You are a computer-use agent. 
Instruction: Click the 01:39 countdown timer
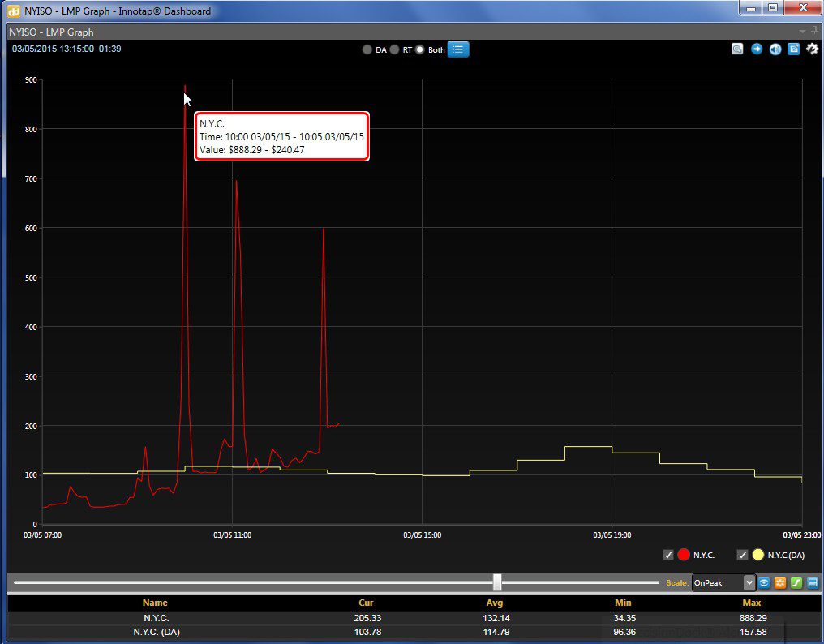coord(109,49)
